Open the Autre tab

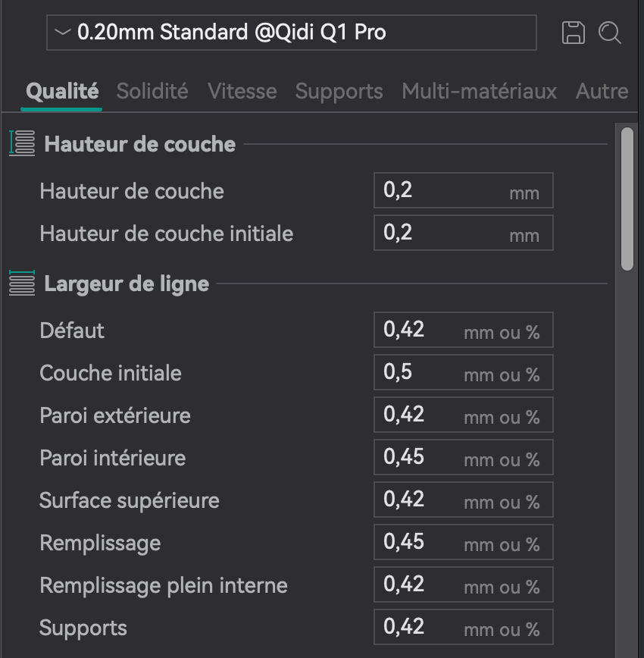click(x=602, y=91)
